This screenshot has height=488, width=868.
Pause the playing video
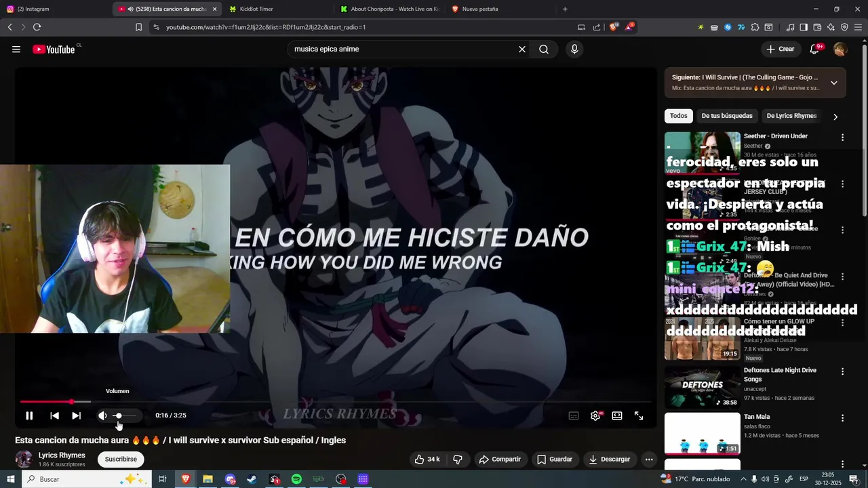pyautogui.click(x=29, y=415)
